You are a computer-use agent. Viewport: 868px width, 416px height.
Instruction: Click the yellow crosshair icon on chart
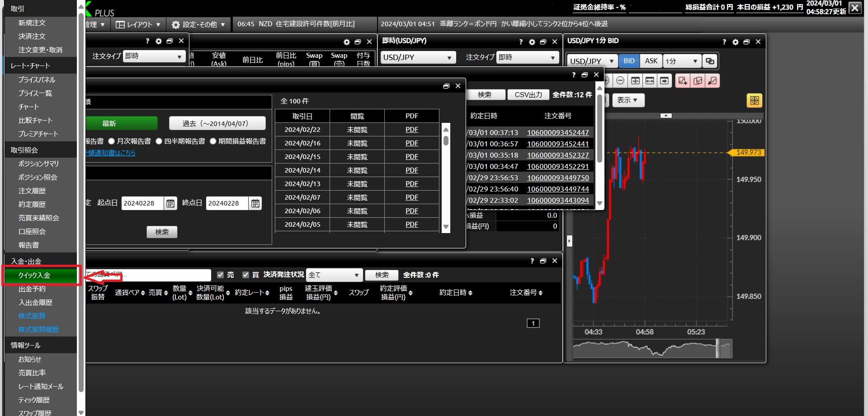point(754,100)
